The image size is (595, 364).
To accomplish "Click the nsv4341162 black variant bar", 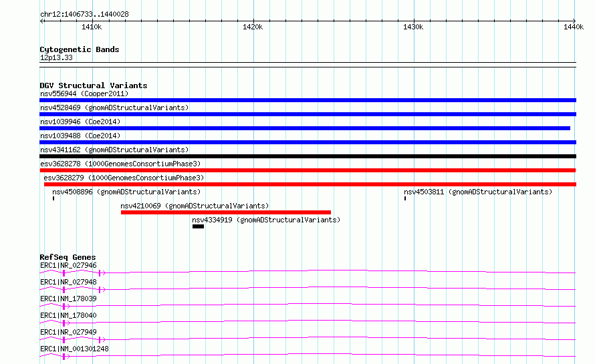I will (308, 156).
